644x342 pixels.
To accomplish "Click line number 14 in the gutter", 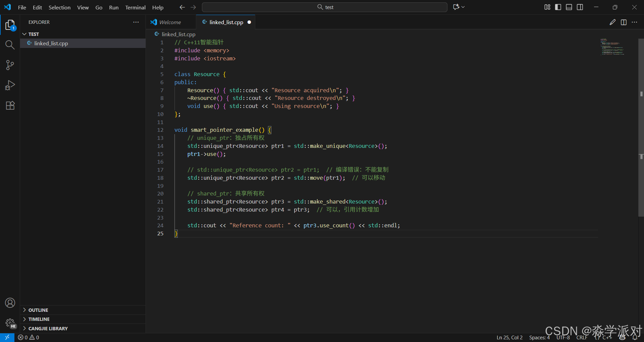I will (160, 146).
